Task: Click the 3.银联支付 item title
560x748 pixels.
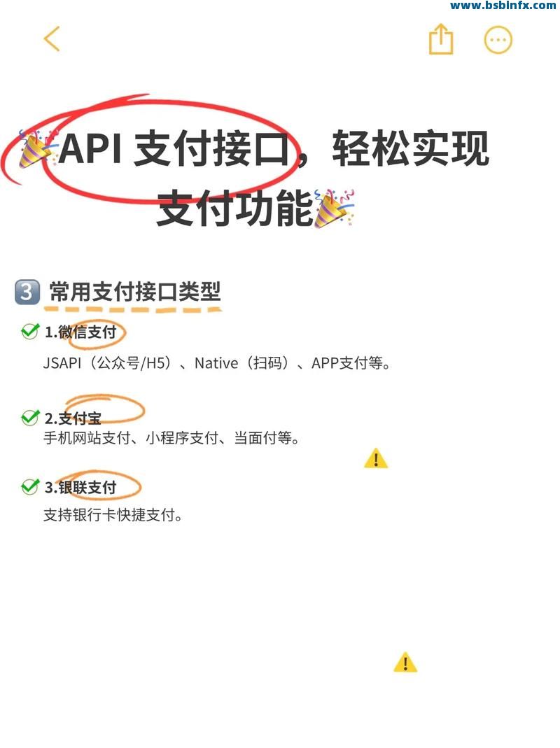Action: point(80,488)
